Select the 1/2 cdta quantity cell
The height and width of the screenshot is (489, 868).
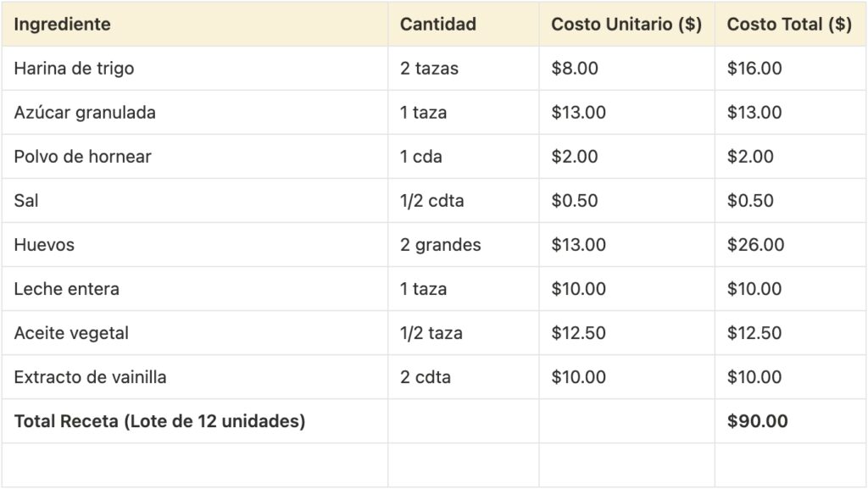431,201
